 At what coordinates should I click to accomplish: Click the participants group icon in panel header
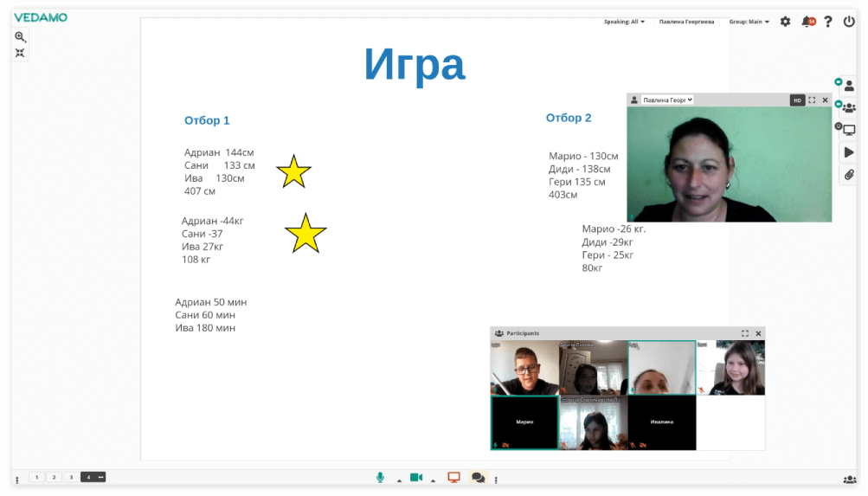pos(498,333)
